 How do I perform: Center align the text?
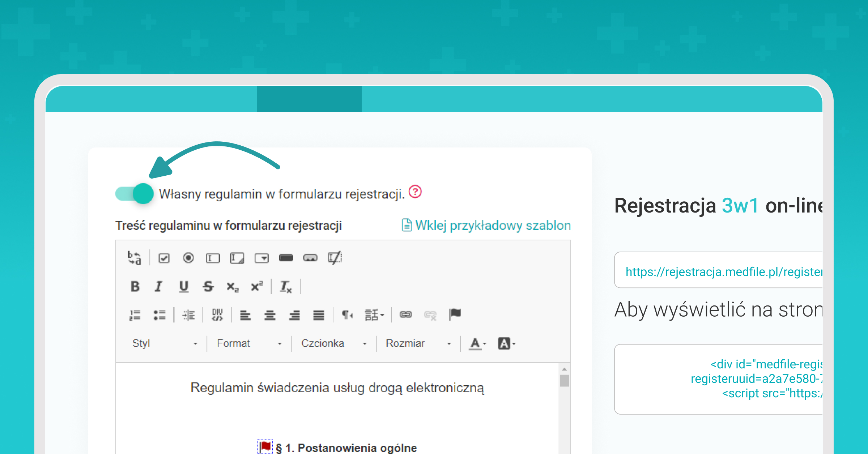pyautogui.click(x=270, y=315)
